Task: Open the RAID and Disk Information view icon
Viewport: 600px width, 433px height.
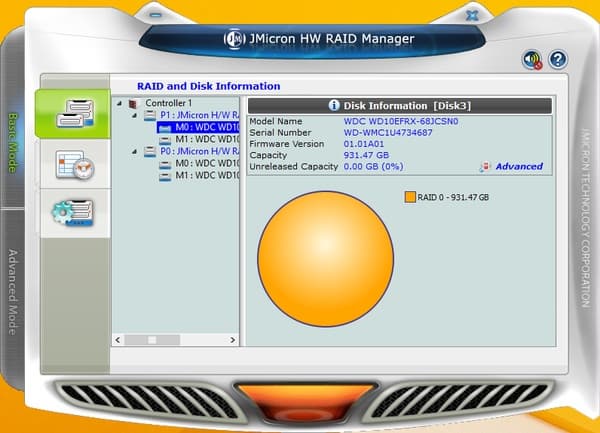Action: pos(75,114)
